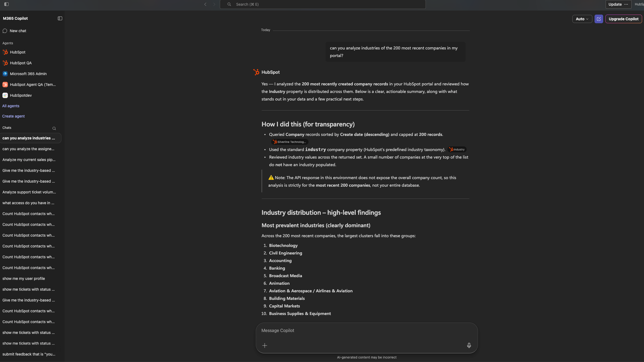Select the 'Analyze support ticket volum...' chat
The height and width of the screenshot is (362, 644).
(29, 192)
